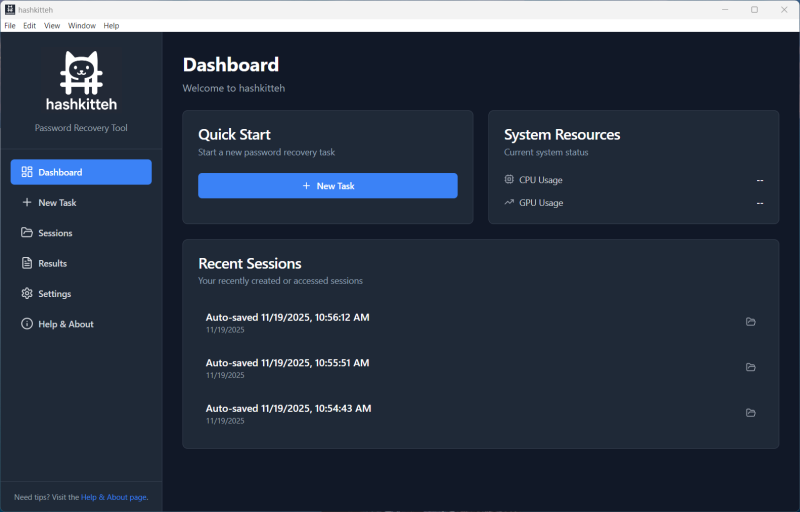Click the Settings gear icon in sidebar
800x512 pixels.
pyautogui.click(x=27, y=294)
